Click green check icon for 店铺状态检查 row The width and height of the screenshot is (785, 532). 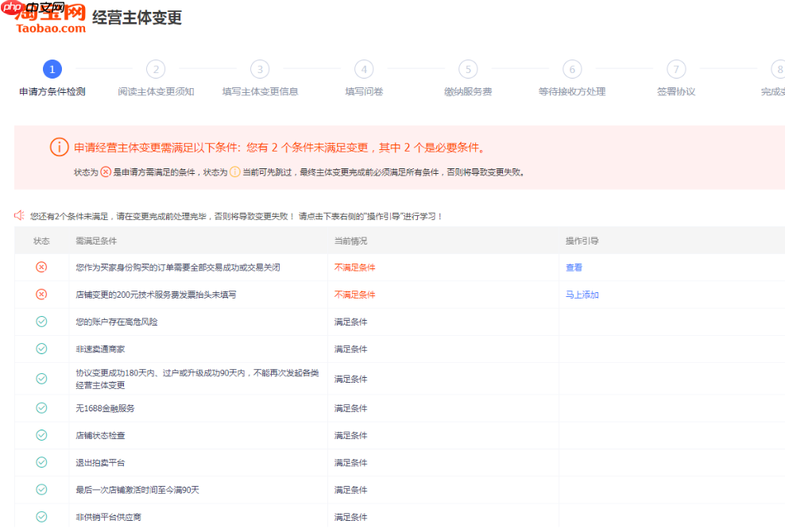pyautogui.click(x=41, y=435)
